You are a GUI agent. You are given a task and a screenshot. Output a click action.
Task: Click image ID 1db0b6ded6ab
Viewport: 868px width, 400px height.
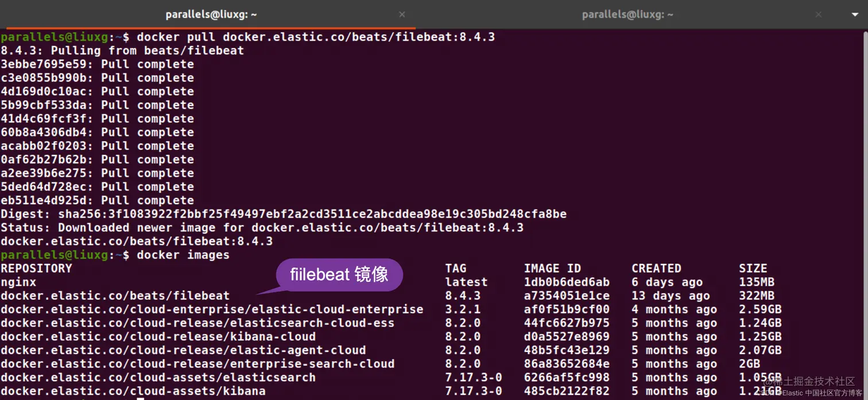click(x=567, y=282)
